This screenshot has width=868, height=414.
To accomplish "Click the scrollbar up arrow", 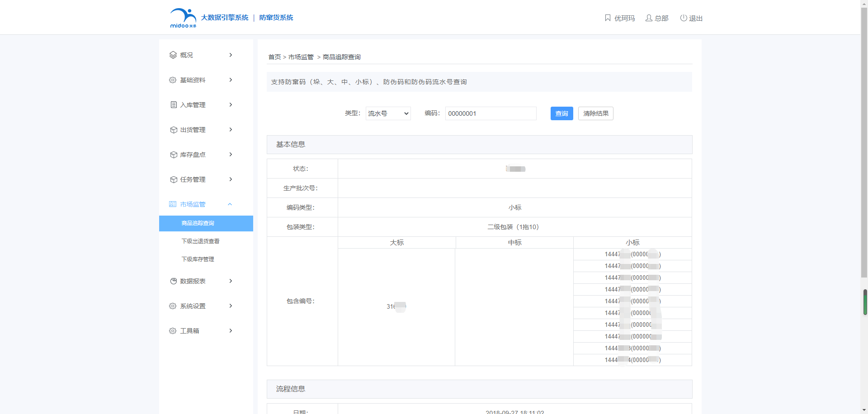I will pos(864,4).
